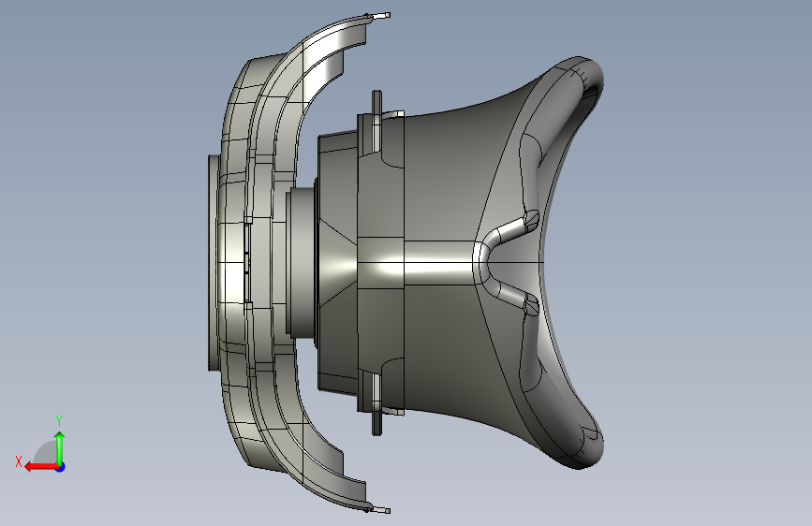Select the central cylindrical hub of the model
The image size is (812, 526).
(x=301, y=261)
